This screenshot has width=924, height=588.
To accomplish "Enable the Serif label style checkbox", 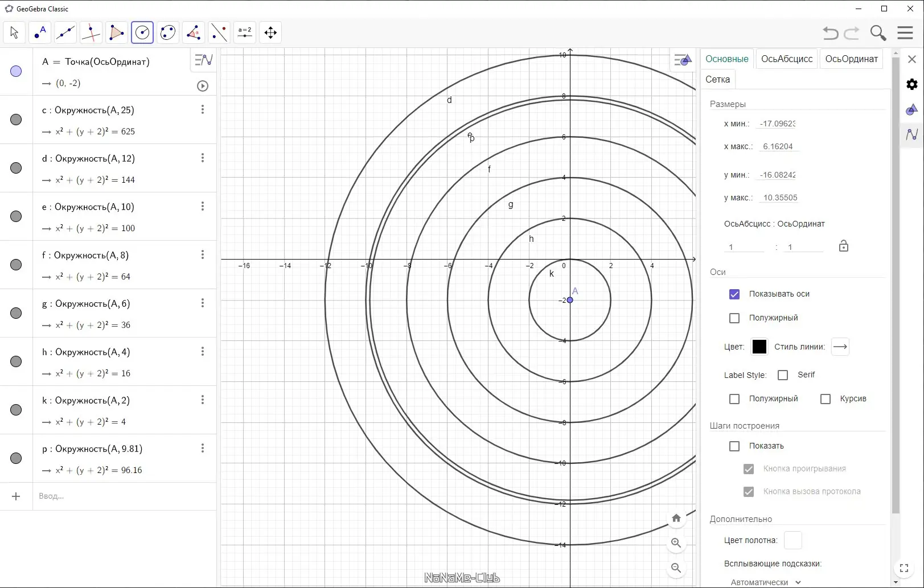I will 783,375.
